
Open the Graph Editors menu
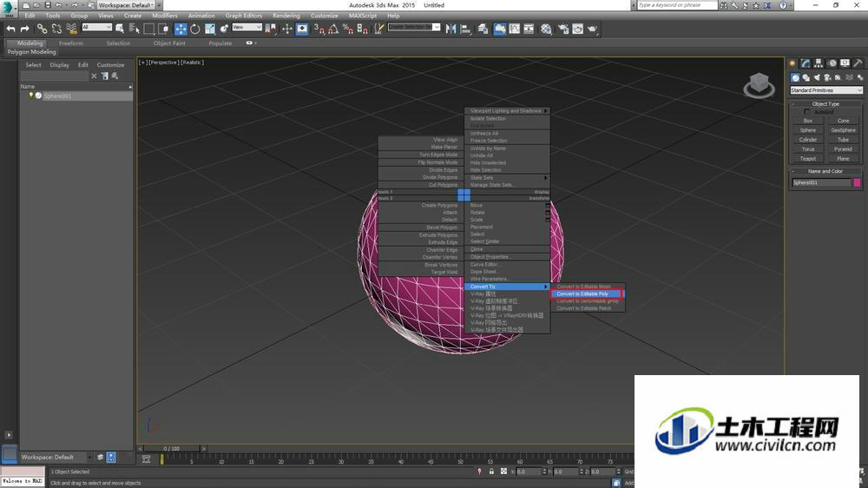click(244, 16)
